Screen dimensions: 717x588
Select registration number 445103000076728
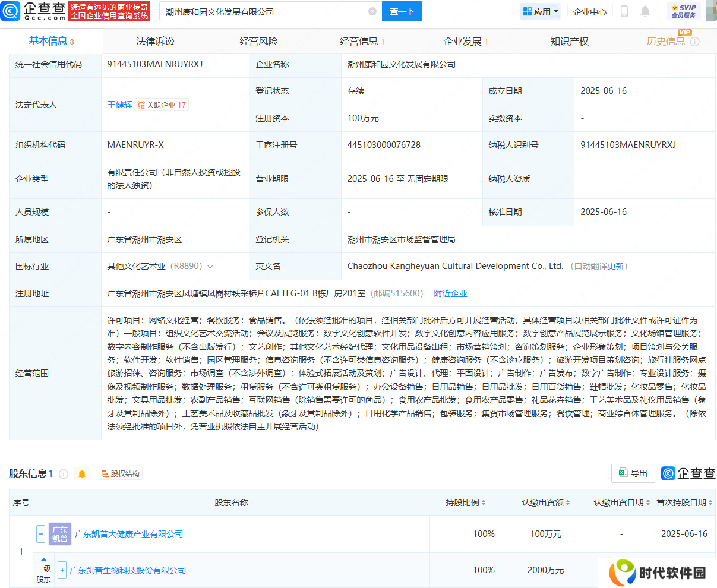(384, 145)
